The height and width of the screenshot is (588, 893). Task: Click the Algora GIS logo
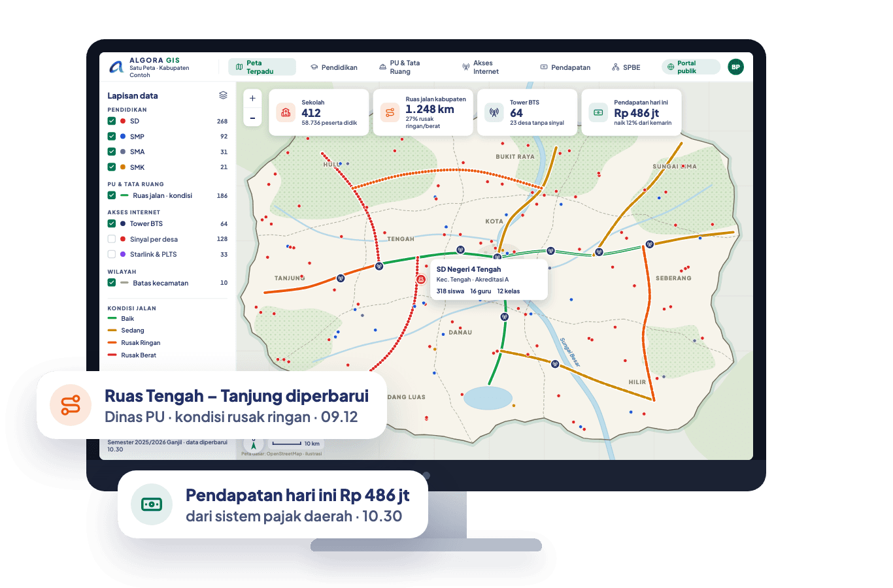pos(116,67)
